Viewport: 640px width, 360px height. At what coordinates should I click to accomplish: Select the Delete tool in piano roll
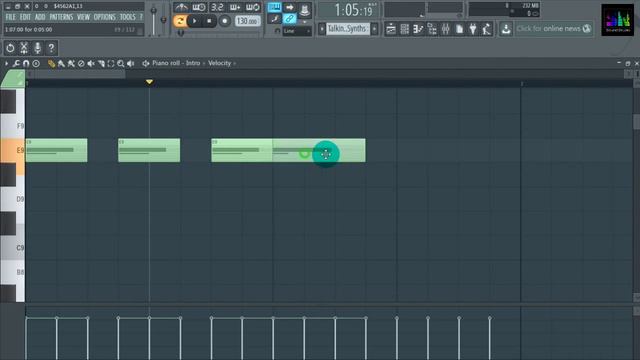[x=71, y=63]
